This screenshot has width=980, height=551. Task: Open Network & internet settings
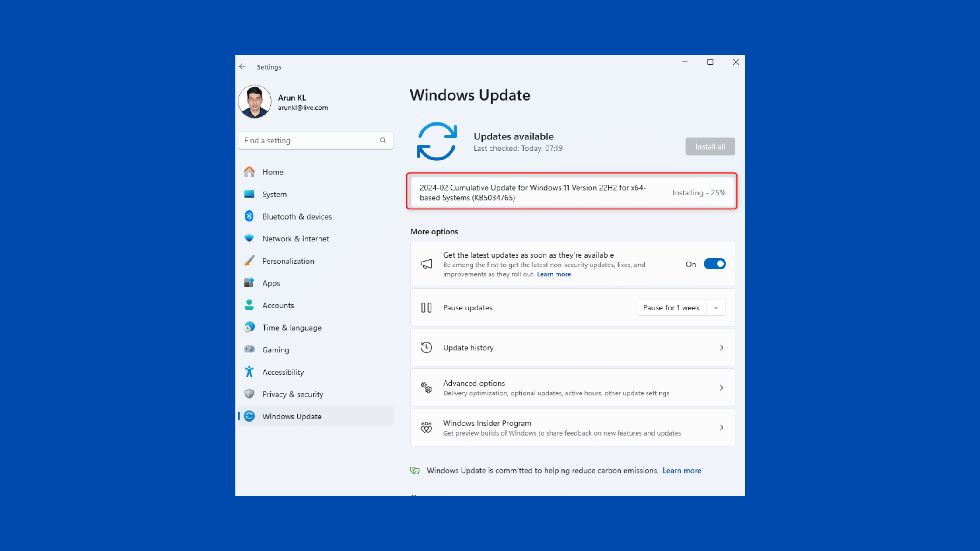click(295, 239)
